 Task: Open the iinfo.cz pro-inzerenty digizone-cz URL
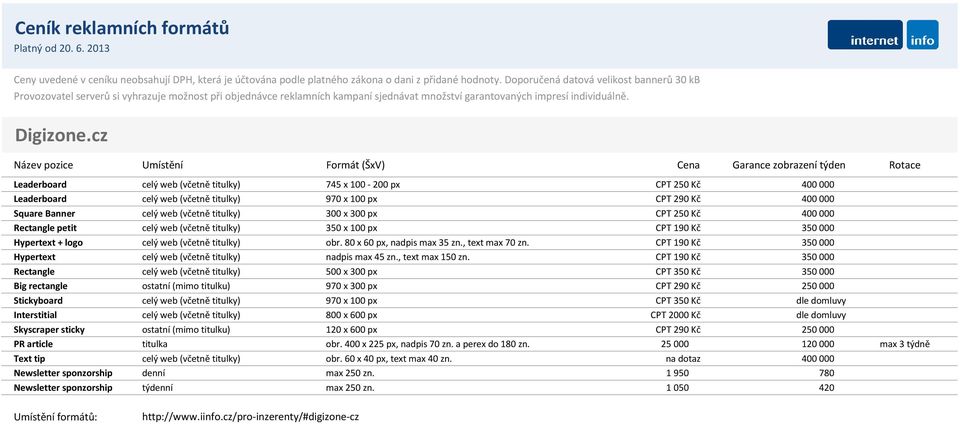tap(250, 417)
